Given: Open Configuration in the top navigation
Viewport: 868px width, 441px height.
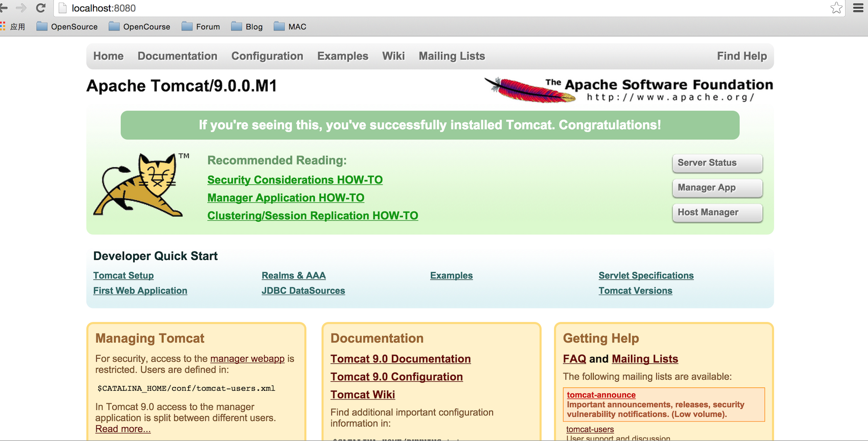Looking at the screenshot, I should tap(267, 56).
